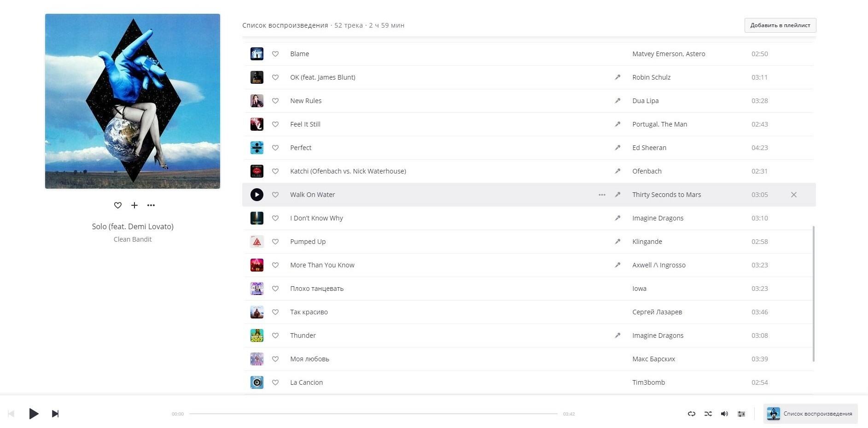Click the New Rules track thumbnail
This screenshot has width=868, height=428.
[257, 101]
